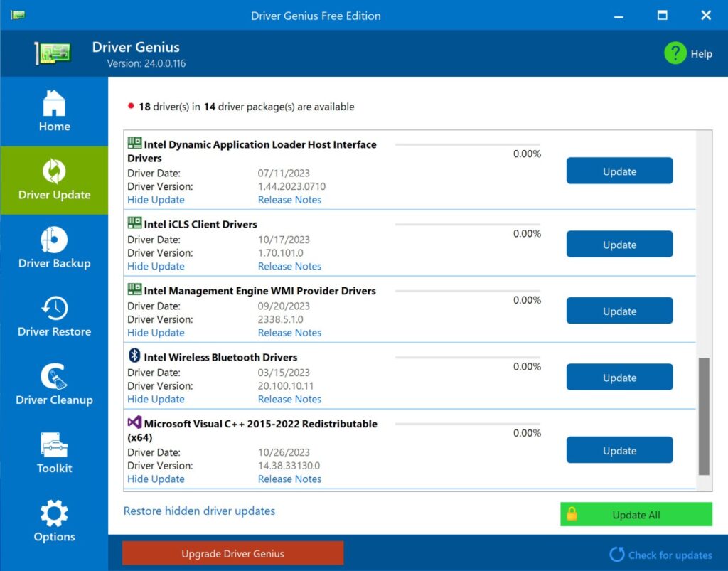Screen dimensions: 728x571
Task: Open Release Notes for Intel iCLS Client
Action: (290, 266)
